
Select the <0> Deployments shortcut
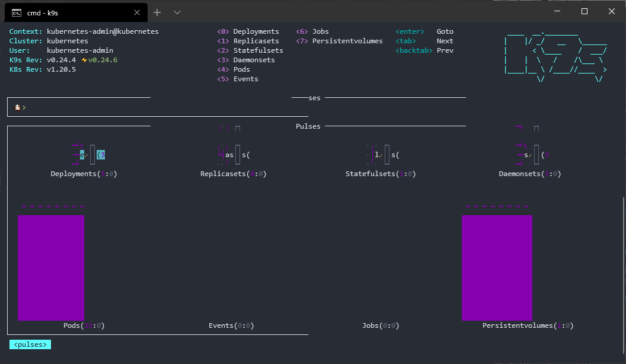point(248,31)
